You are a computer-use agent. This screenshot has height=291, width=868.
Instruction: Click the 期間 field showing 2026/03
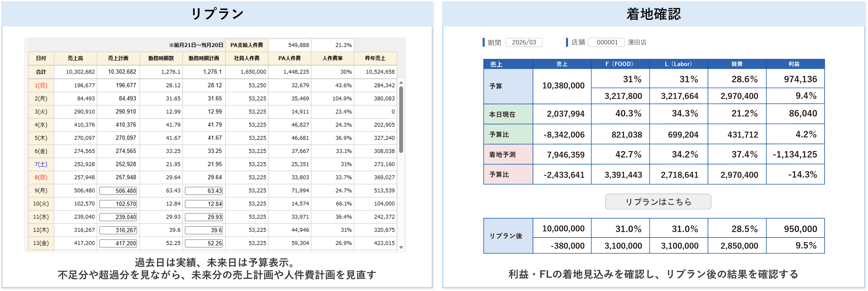[x=524, y=43]
